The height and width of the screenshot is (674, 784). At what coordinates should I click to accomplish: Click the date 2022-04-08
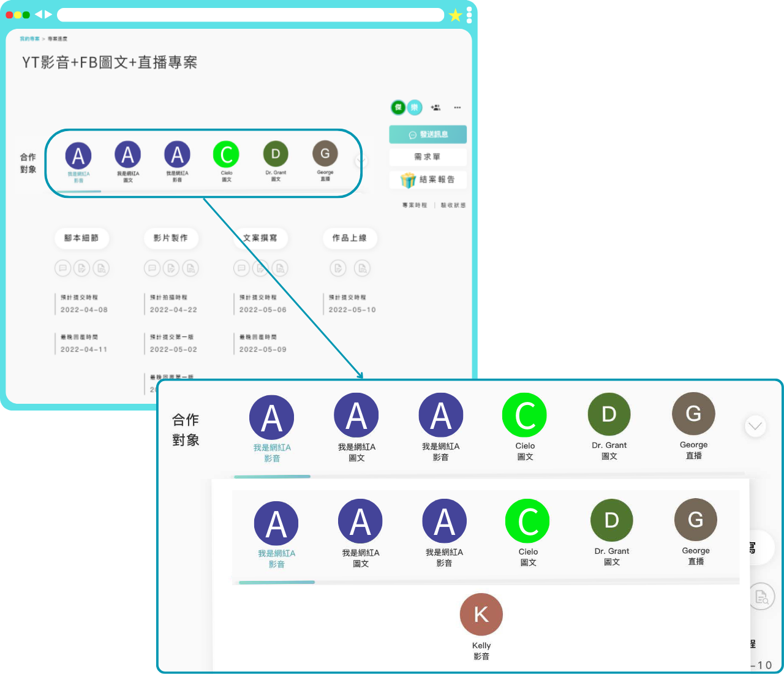click(x=84, y=310)
